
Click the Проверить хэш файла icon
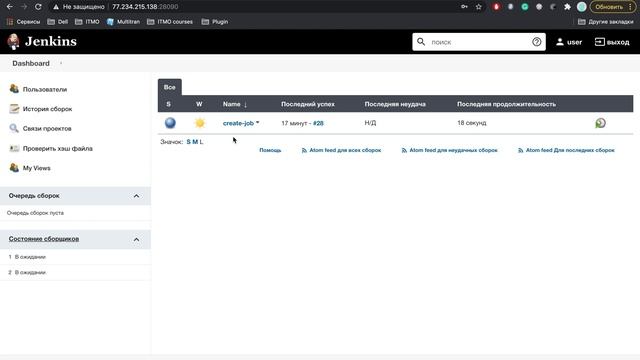tap(14, 148)
